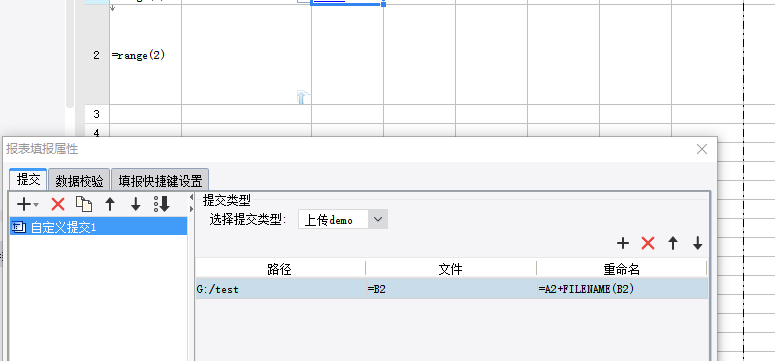775x361 pixels.
Task: Click the G:/test path cell
Action: [x=281, y=289]
